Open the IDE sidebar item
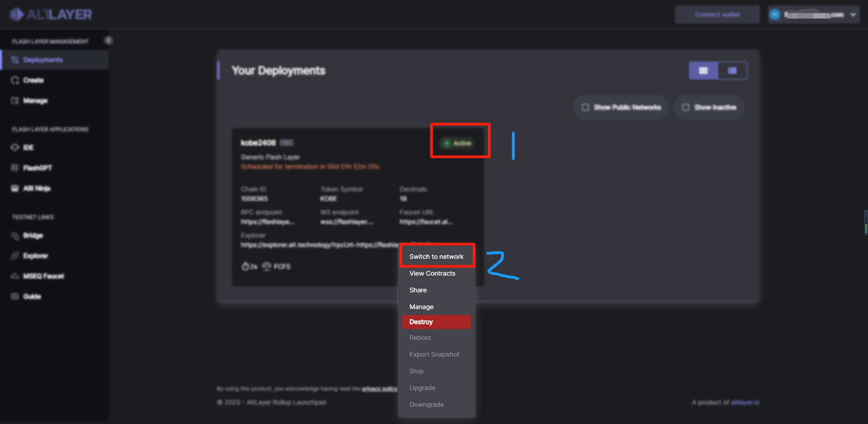 tap(28, 148)
